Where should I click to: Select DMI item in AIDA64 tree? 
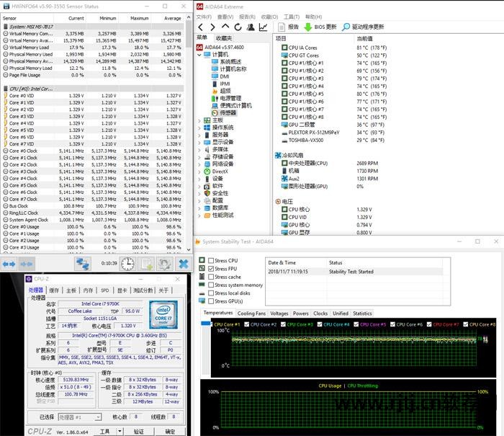[x=221, y=76]
